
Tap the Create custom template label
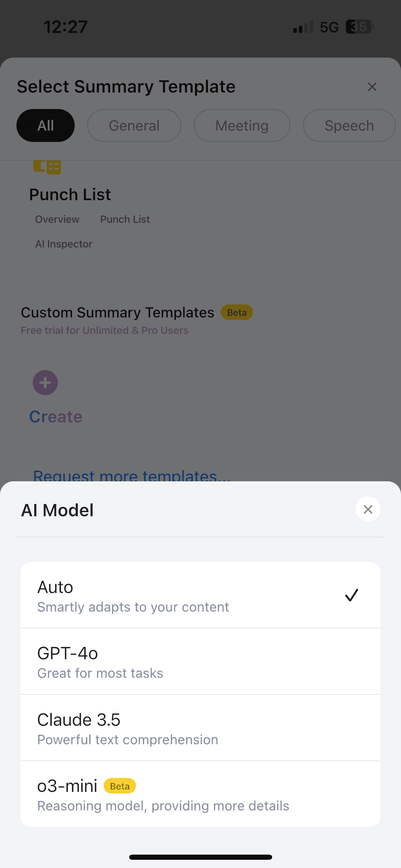tap(56, 417)
